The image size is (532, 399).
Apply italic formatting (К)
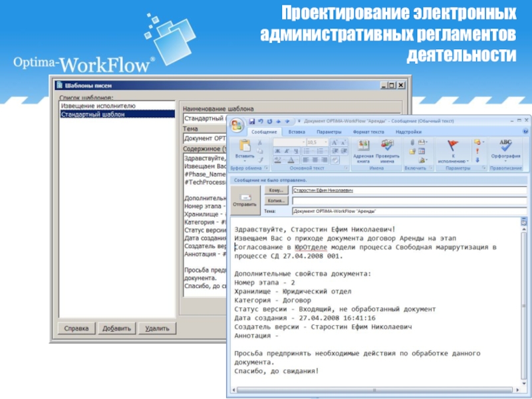pyautogui.click(x=287, y=151)
